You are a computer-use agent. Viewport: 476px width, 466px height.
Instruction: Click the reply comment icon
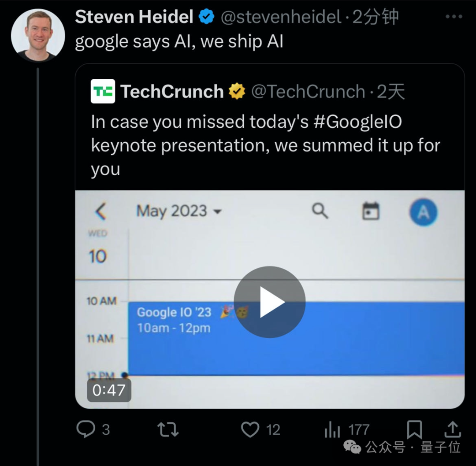click(85, 429)
